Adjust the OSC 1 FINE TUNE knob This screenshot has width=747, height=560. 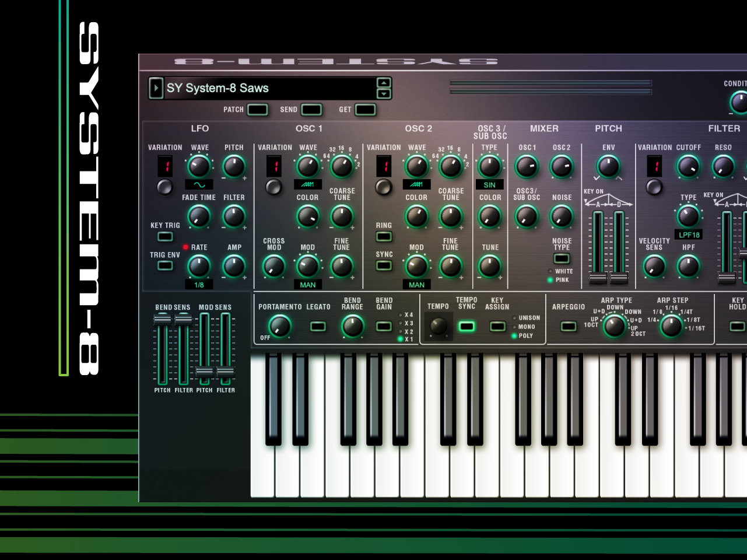pos(342,267)
